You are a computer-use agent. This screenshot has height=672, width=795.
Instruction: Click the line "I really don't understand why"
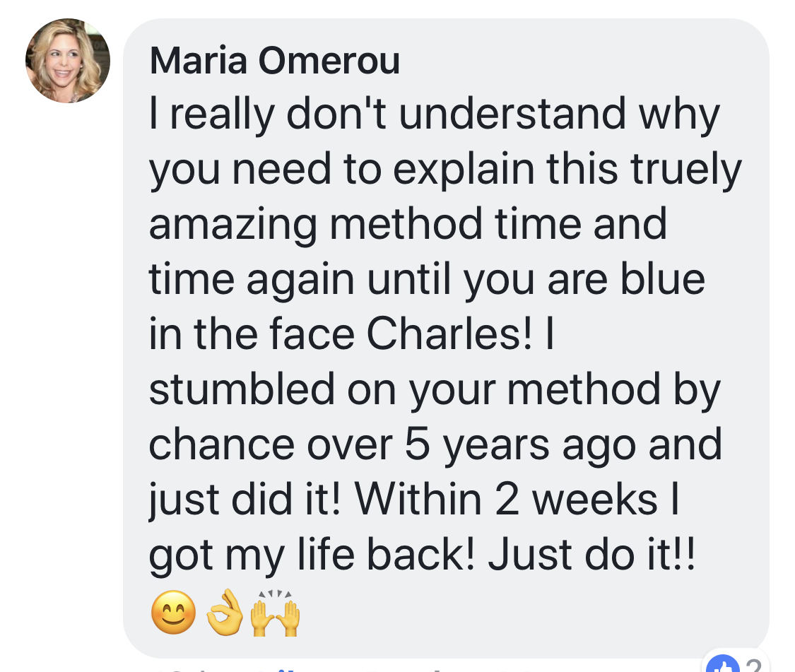[x=435, y=114]
